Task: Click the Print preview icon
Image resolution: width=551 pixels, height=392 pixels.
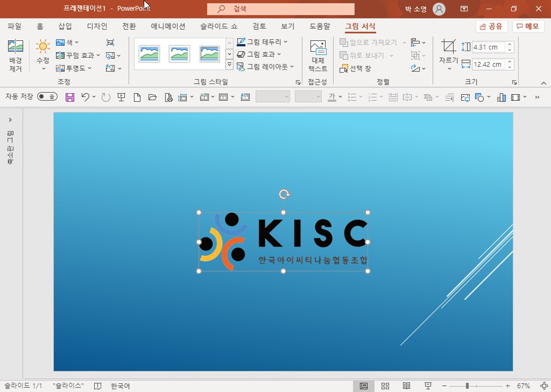Action: pyautogui.click(x=169, y=97)
